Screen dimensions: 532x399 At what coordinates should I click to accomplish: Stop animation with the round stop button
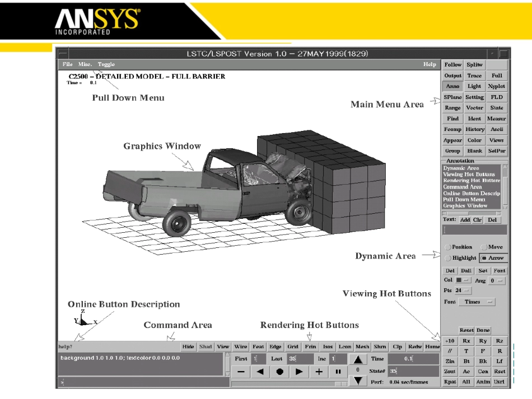click(x=280, y=372)
